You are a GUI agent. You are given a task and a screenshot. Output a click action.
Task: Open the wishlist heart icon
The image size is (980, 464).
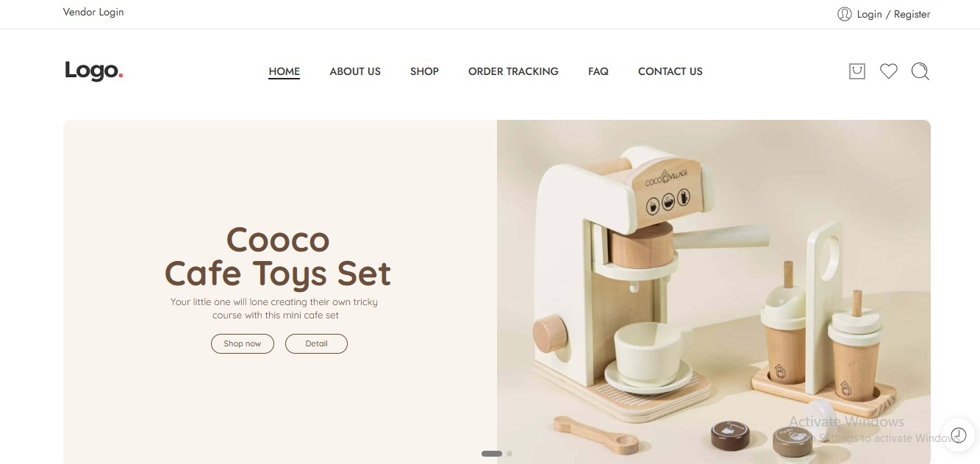click(889, 71)
